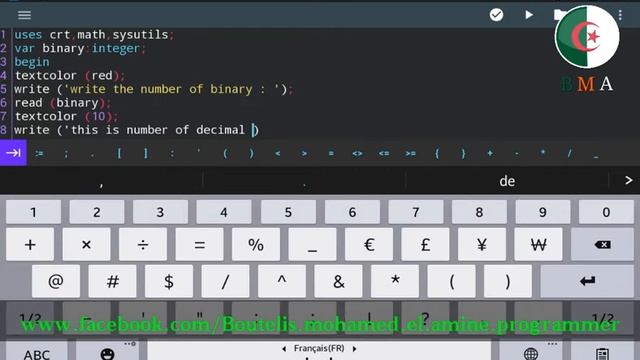
Task: Tap the globe language key
Action: pyautogui.click(x=531, y=352)
